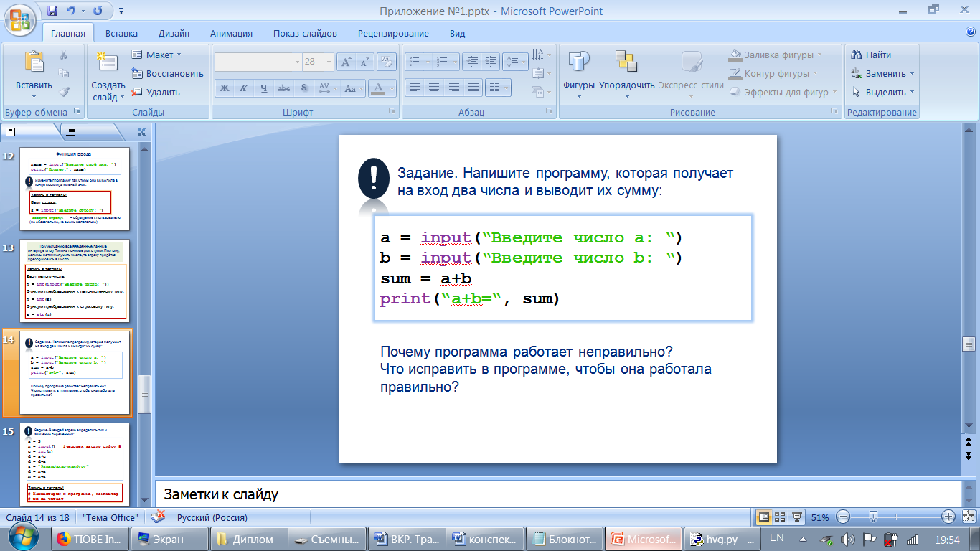Click the Cut scissors icon
980x551 pixels.
[63, 55]
